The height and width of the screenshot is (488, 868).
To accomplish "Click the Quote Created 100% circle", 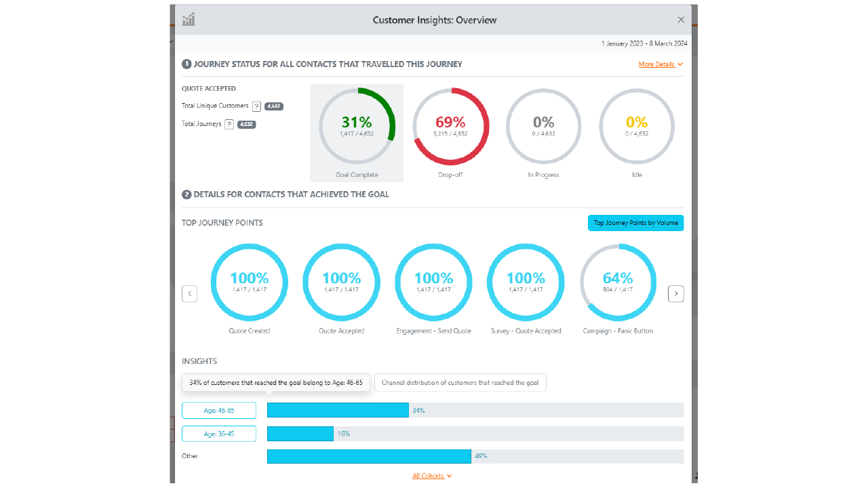I will click(250, 282).
